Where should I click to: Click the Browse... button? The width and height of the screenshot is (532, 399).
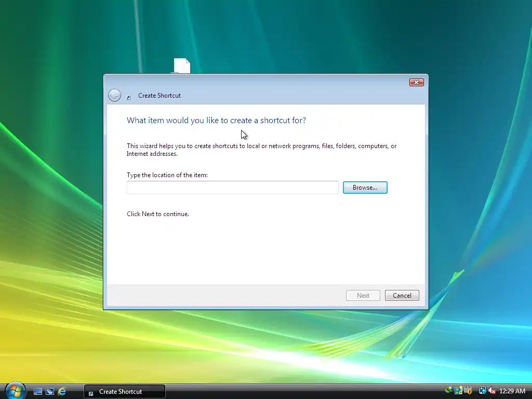click(x=365, y=188)
